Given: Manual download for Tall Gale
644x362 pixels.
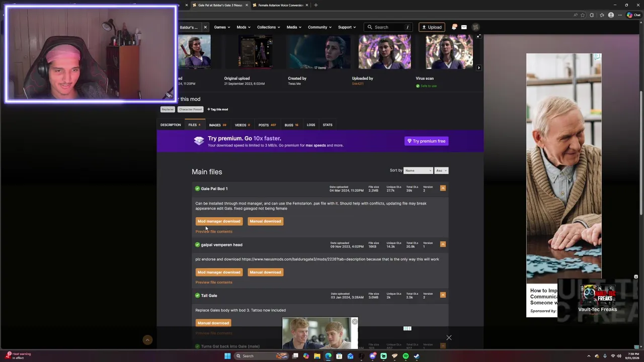Looking at the screenshot, I should [x=213, y=323].
